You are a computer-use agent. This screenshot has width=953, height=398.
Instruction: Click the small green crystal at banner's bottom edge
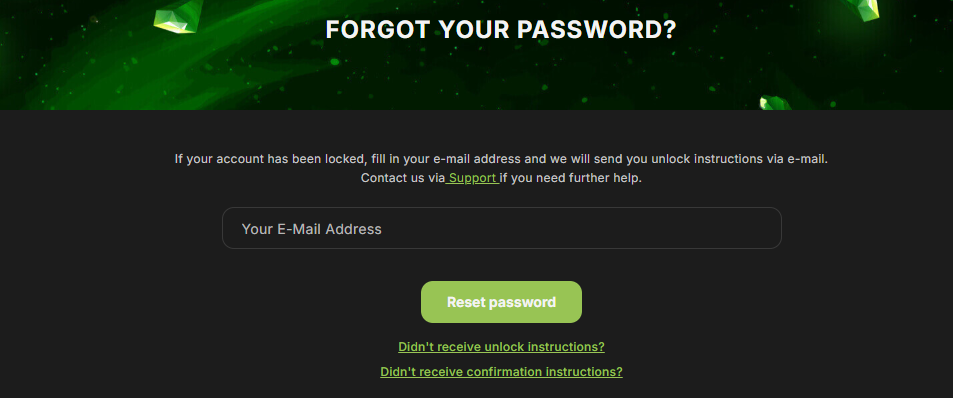coord(776,103)
